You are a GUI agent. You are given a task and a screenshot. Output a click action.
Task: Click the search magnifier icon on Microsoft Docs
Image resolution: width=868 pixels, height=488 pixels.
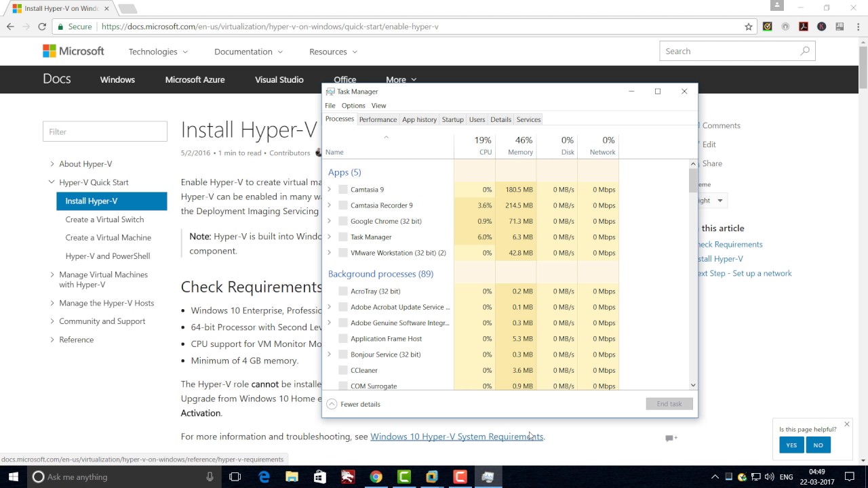tap(805, 51)
